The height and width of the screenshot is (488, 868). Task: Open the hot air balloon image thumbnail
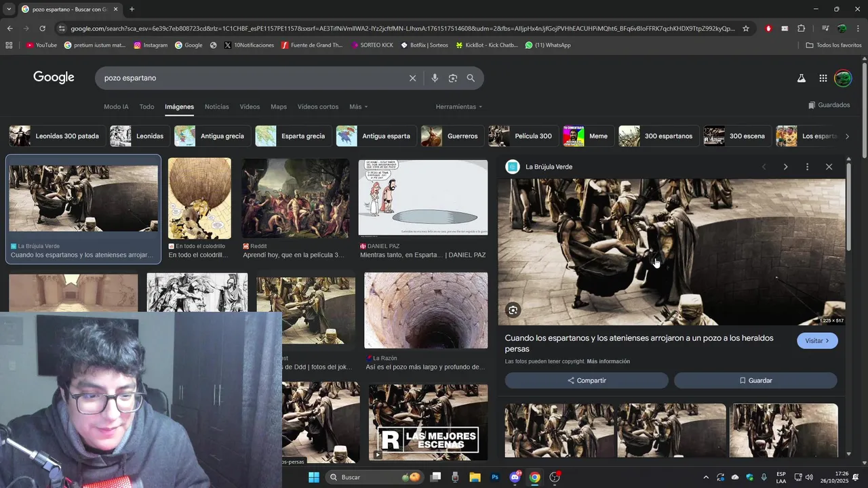coord(199,199)
